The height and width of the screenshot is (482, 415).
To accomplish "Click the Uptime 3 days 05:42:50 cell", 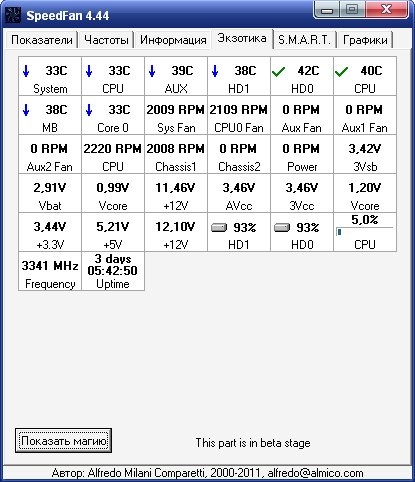I will coord(113,271).
